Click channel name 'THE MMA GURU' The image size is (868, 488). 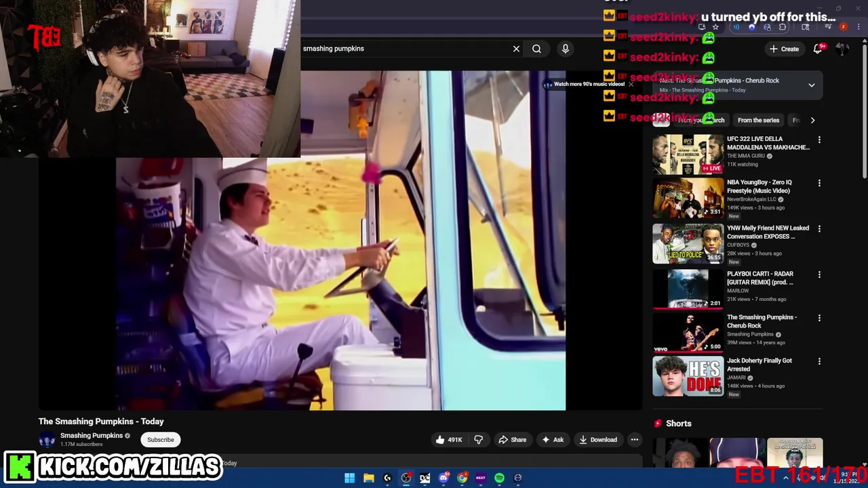pyautogui.click(x=746, y=156)
